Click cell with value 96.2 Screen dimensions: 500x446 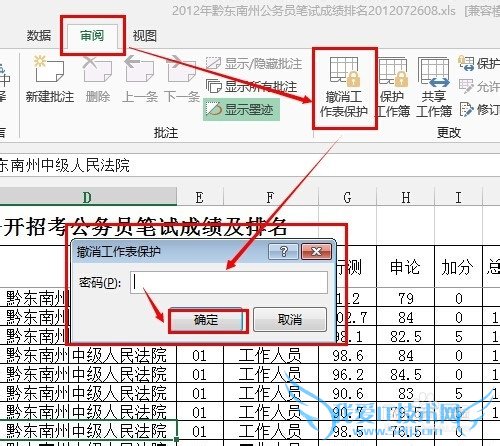click(x=347, y=374)
